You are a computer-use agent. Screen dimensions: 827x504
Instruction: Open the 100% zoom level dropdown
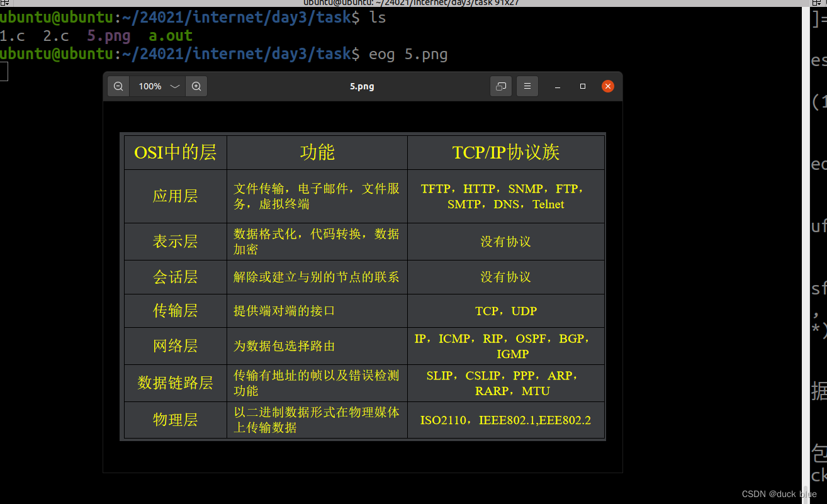(157, 86)
